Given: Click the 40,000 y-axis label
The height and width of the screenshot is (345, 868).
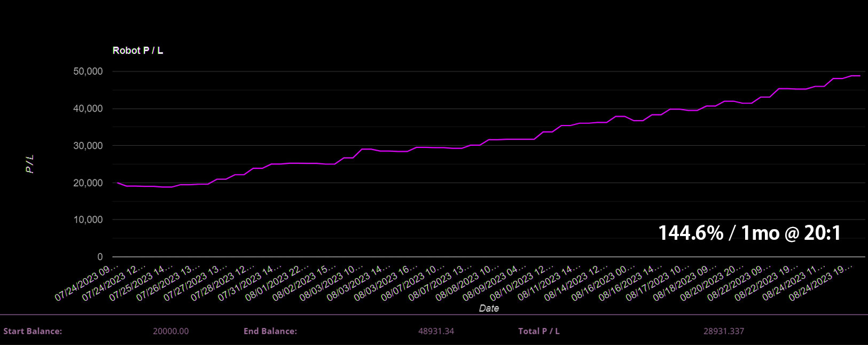Looking at the screenshot, I should point(88,108).
